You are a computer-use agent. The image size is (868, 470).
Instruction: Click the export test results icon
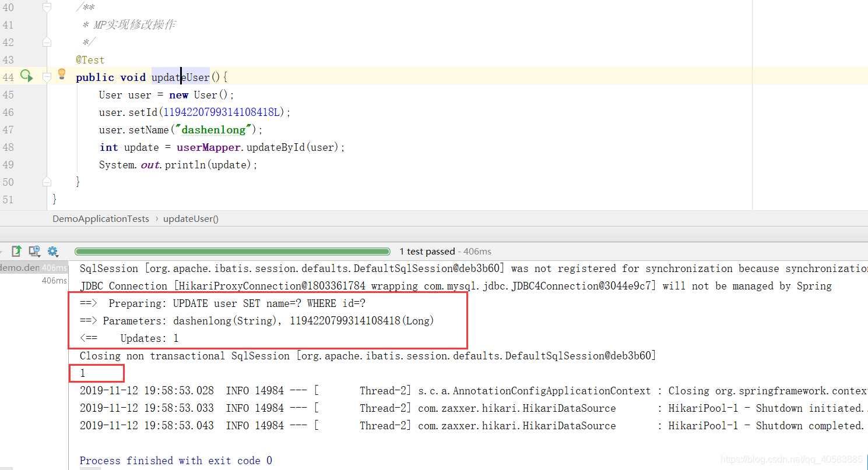[17, 251]
